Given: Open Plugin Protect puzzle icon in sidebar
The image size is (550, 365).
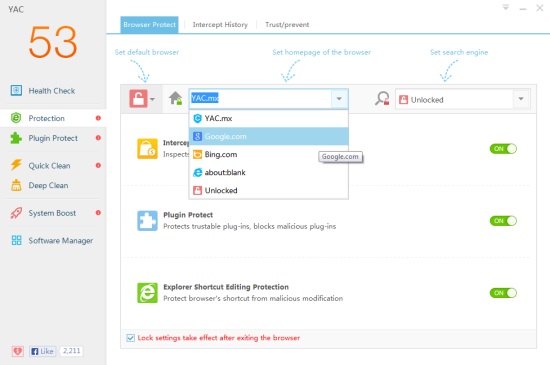Looking at the screenshot, I should [16, 138].
